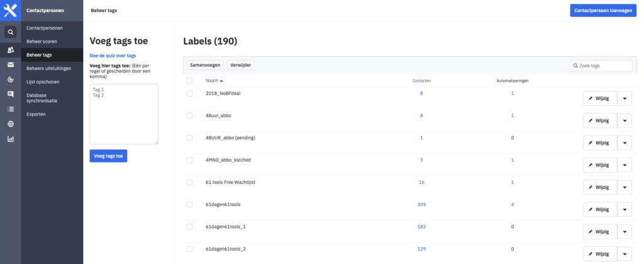This screenshot has width=644, height=264.
Task: Click the conversations chat bubble icon
Action: 10,94
